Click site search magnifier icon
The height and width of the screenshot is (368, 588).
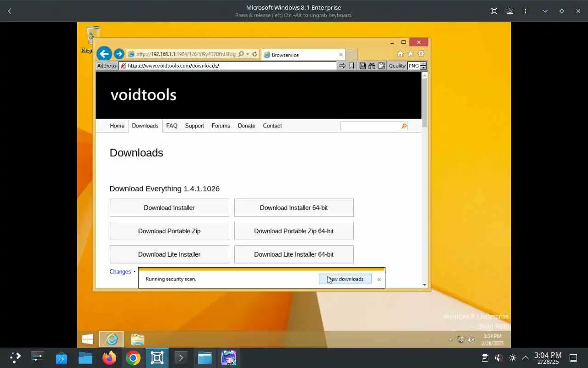(x=404, y=126)
